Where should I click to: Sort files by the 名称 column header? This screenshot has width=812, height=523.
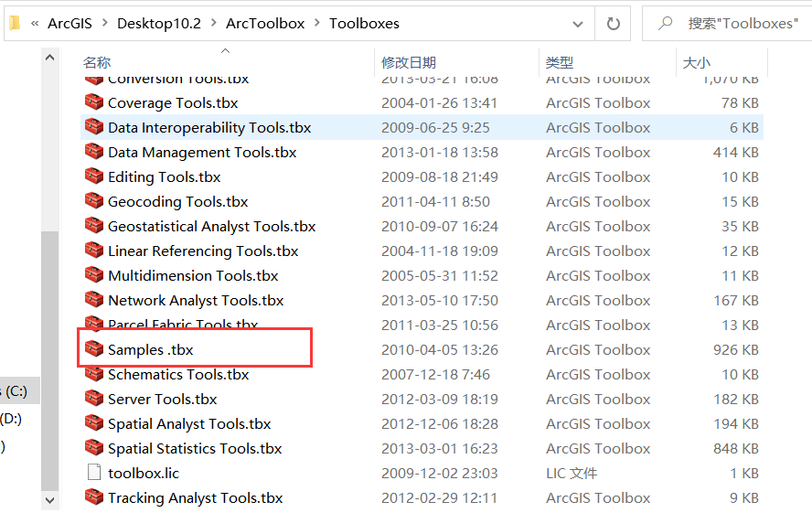tap(97, 62)
